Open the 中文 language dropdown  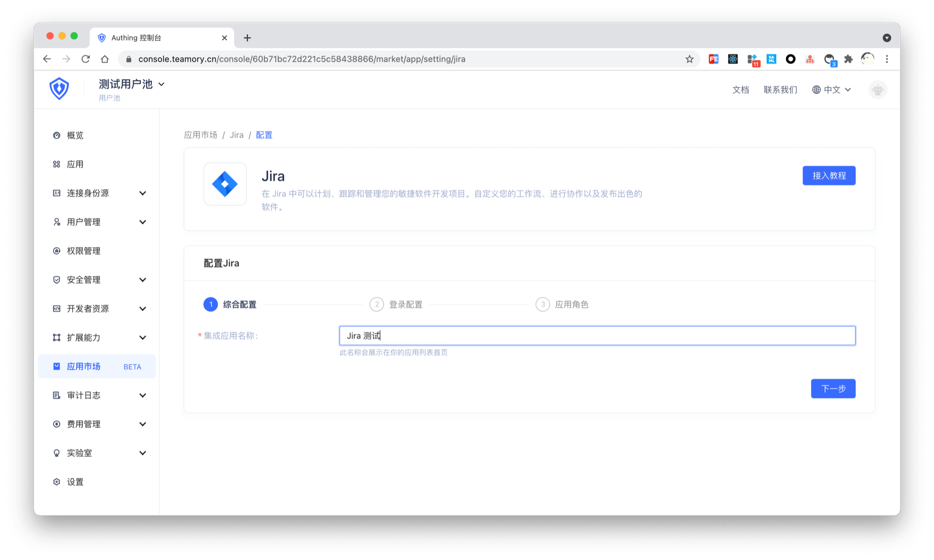[831, 90]
